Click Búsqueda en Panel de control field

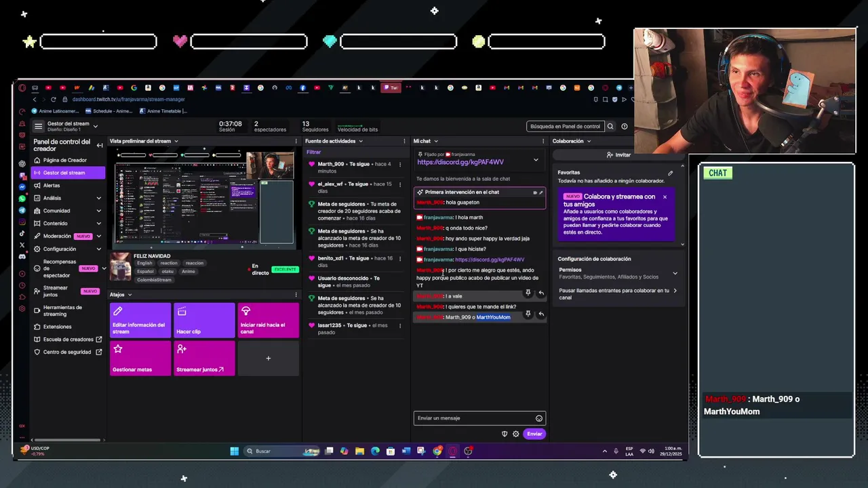(565, 126)
